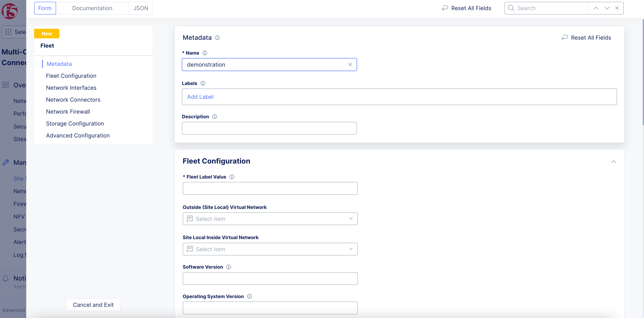The image size is (644, 318).
Task: Click the Cancel and Exit button
Action: [x=93, y=305]
